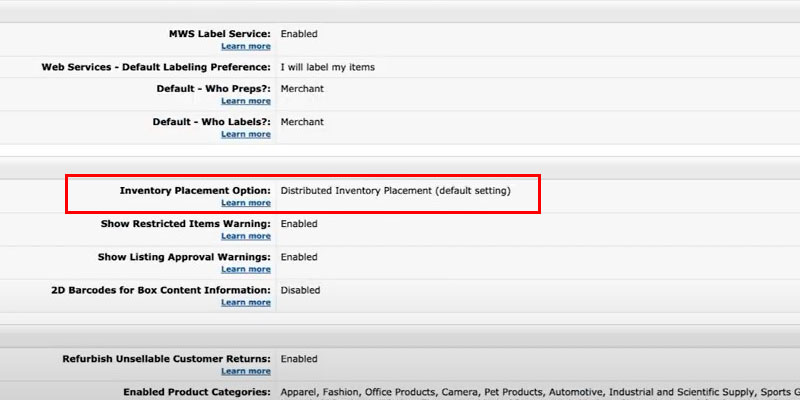Click Learn more under Refurbish Unsellable Customer Returns
This screenshot has height=400, width=800.
tap(245, 371)
